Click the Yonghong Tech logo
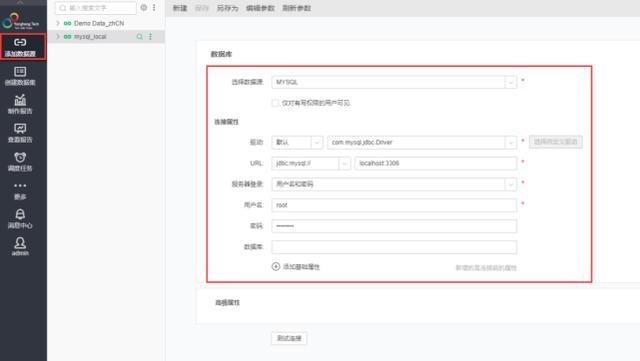Viewport: 640px width, 361px height. click(20, 21)
